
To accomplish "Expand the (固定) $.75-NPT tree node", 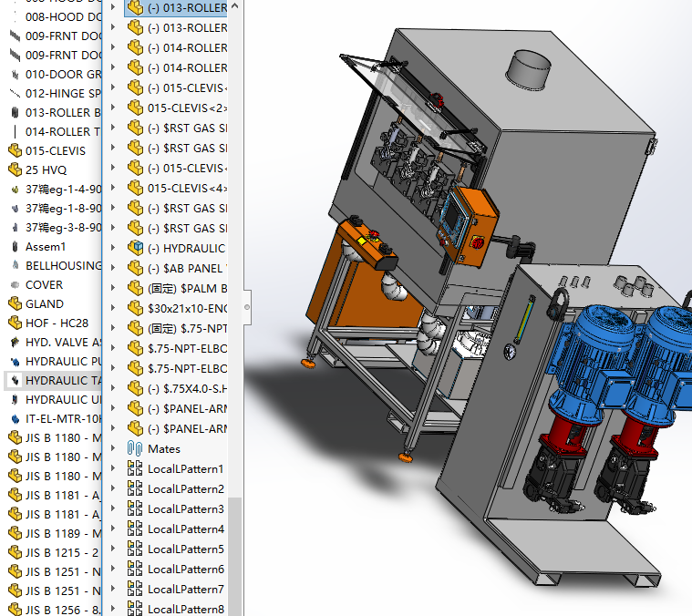I will point(113,328).
